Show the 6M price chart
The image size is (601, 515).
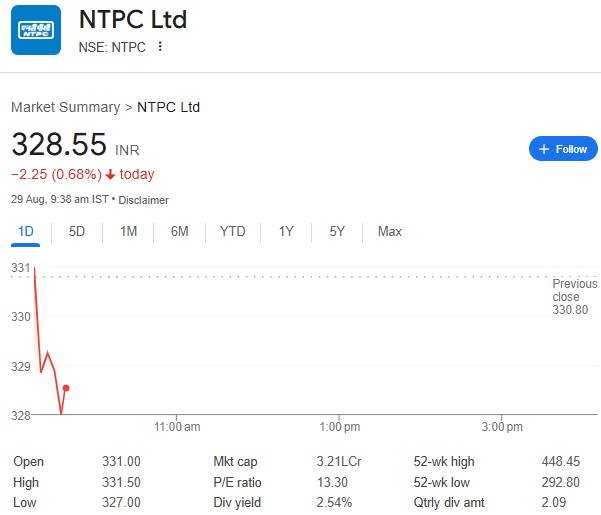(180, 232)
